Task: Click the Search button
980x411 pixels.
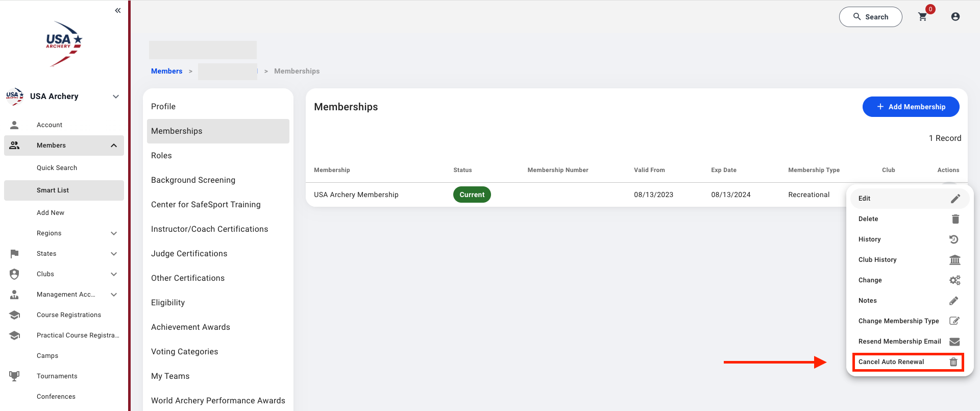Action: (871, 17)
